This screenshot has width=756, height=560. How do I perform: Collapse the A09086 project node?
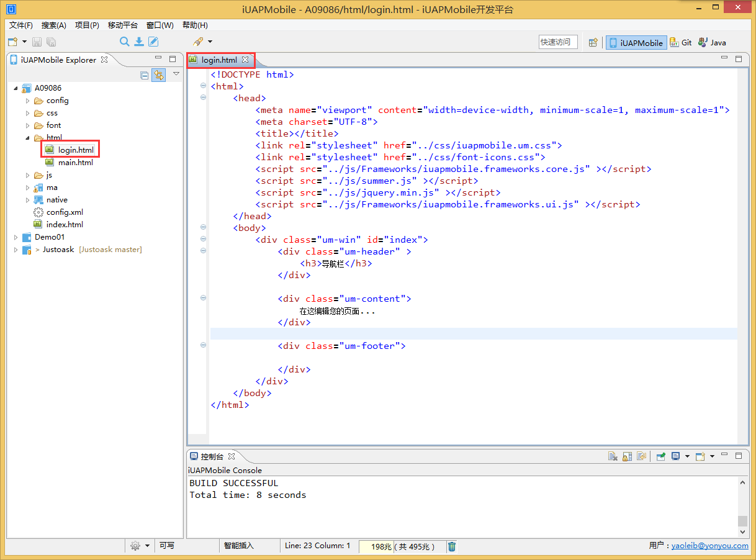coord(16,88)
